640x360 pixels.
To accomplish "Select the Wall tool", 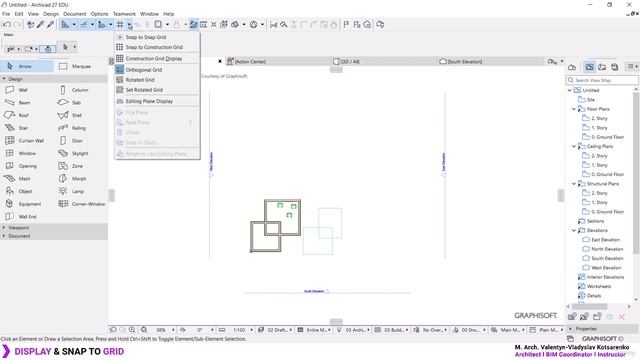I will point(23,90).
